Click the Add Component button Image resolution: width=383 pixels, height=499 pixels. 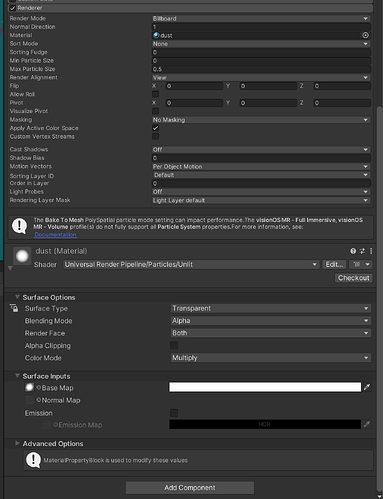(190, 487)
